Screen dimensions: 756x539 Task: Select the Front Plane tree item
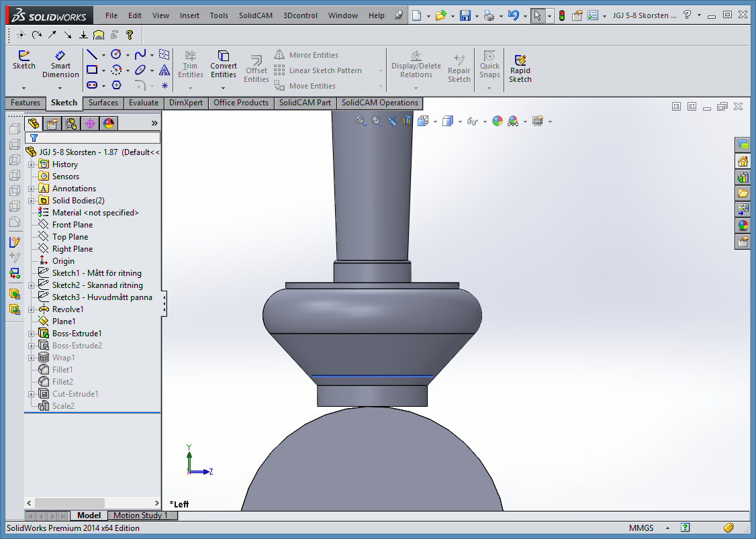pyautogui.click(x=73, y=225)
